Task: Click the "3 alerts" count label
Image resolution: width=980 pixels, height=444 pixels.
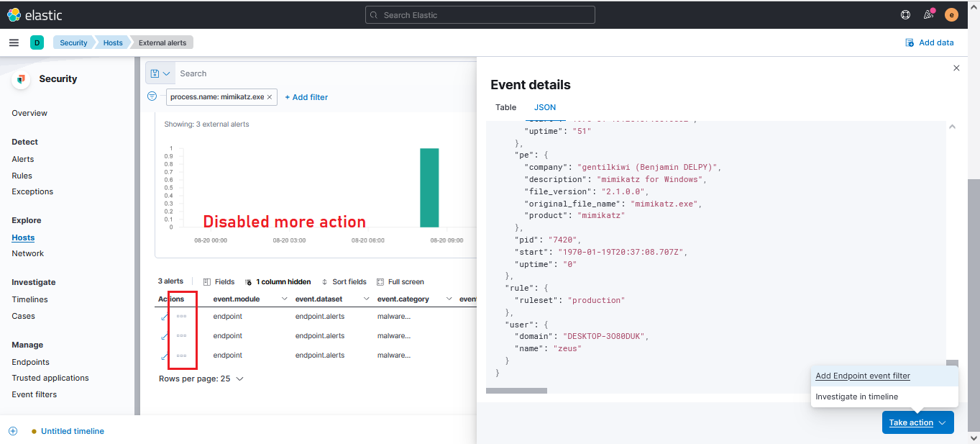Action: [x=170, y=281]
